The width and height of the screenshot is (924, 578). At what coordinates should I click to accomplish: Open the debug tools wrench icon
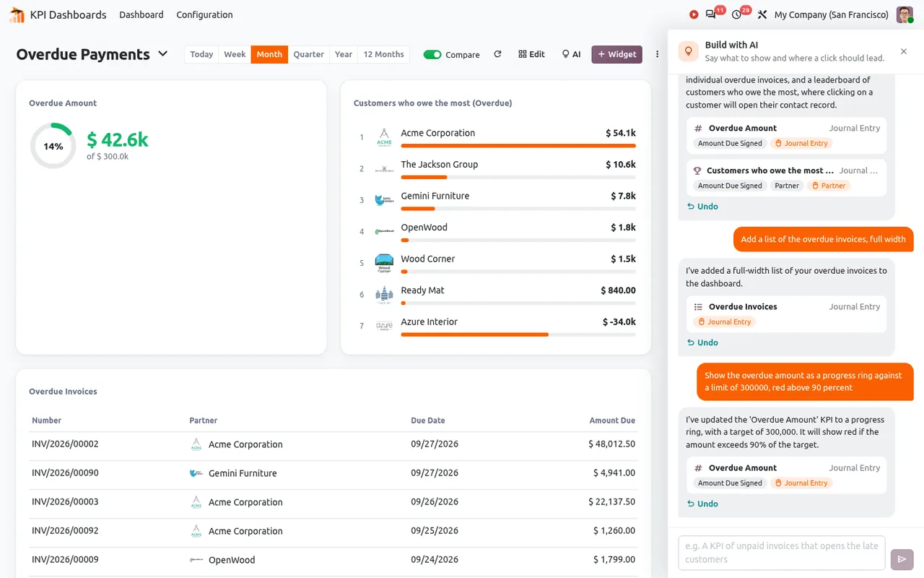click(x=762, y=14)
